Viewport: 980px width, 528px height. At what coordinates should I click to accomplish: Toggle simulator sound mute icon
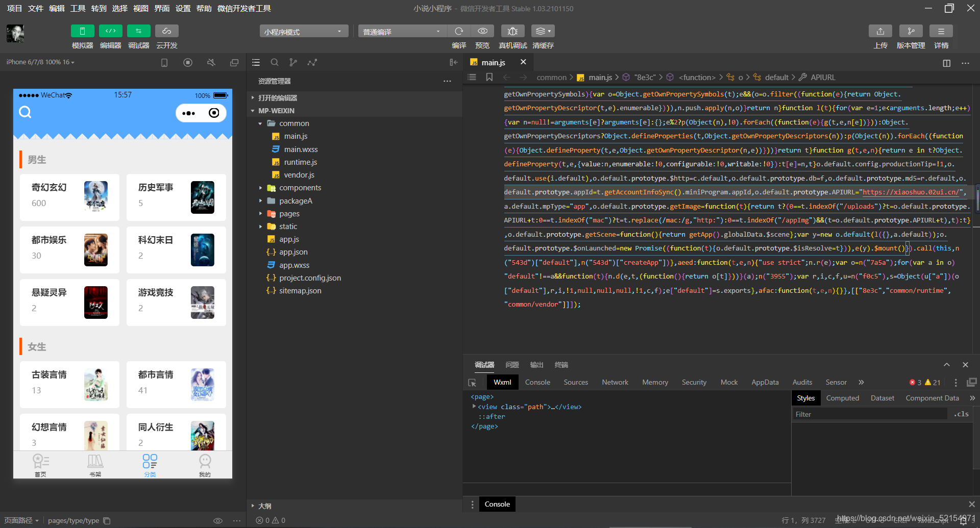(211, 63)
